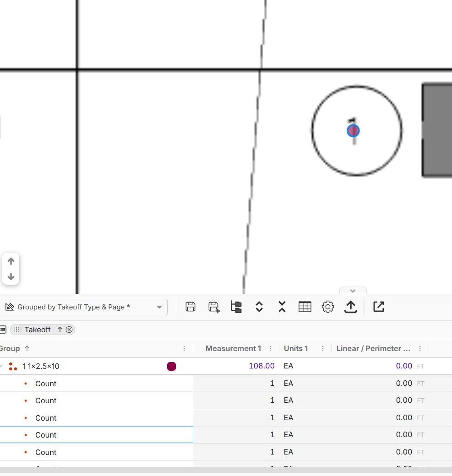The image size is (452, 476).
Task: Open Units 1 column options menu
Action: pyautogui.click(x=322, y=348)
